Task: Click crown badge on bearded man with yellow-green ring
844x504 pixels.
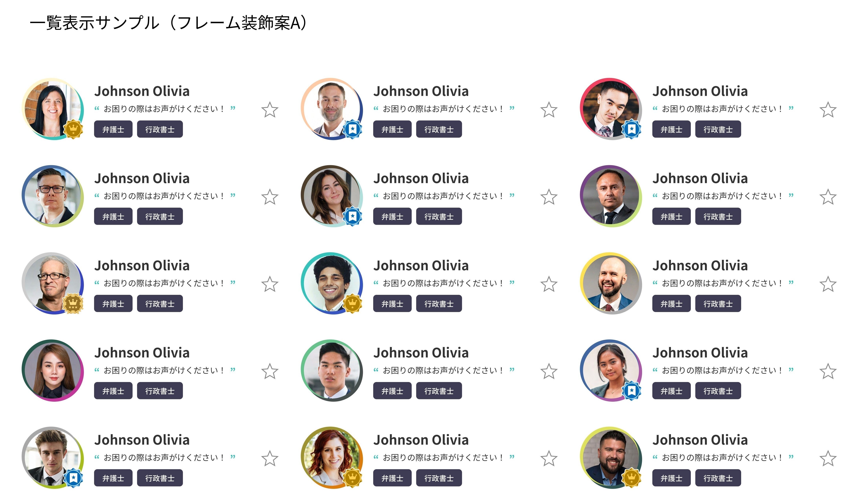Action: 631,477
